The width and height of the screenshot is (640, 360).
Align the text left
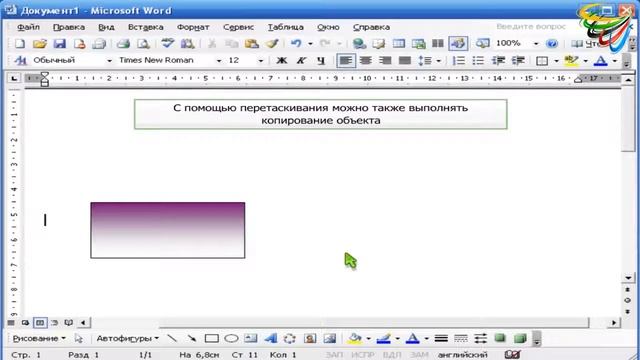pos(346,61)
